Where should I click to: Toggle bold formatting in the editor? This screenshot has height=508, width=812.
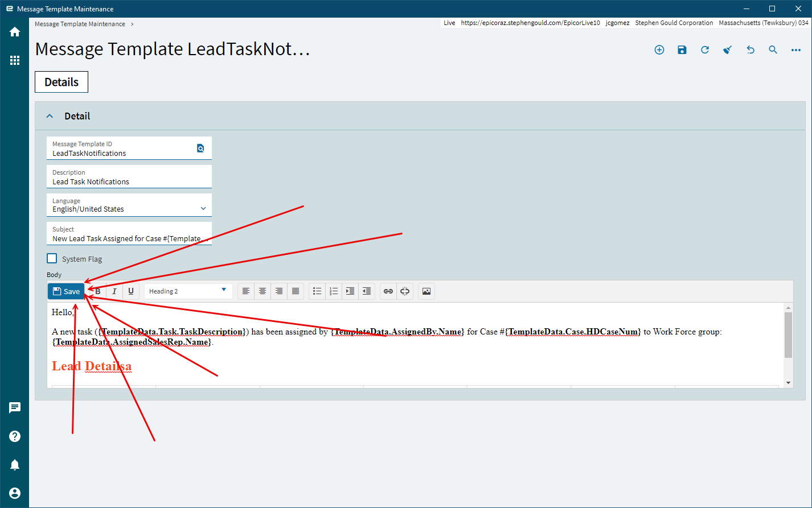tap(97, 291)
